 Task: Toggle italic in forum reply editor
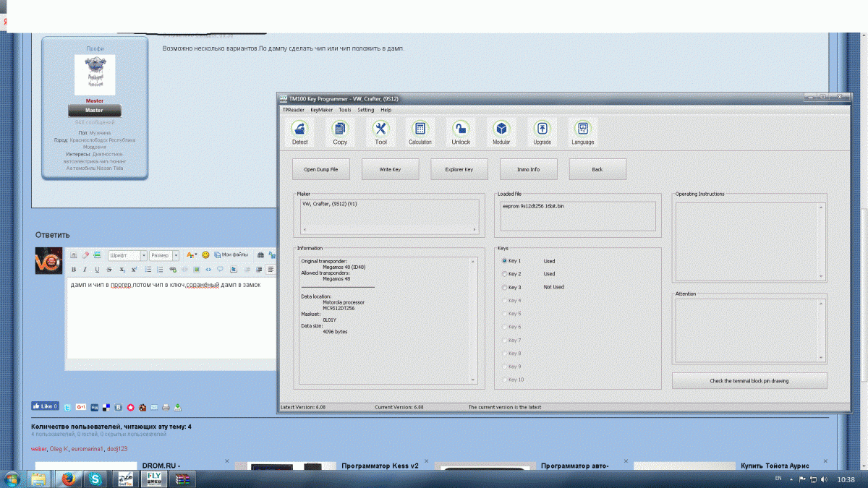(85, 269)
